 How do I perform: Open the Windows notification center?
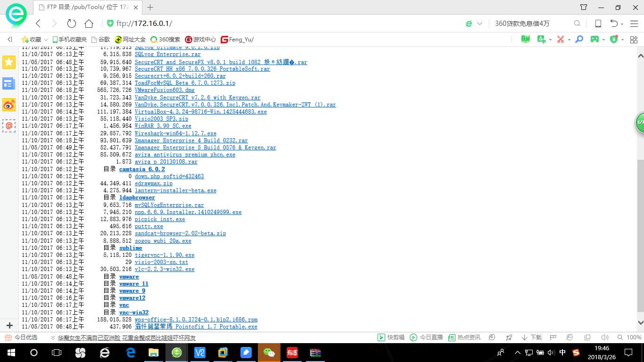[x=628, y=353]
